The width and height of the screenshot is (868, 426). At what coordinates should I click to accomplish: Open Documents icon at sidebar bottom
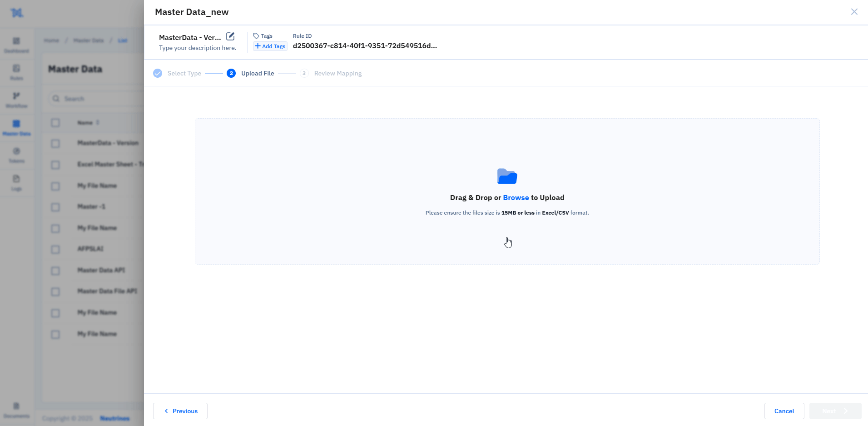(x=17, y=411)
